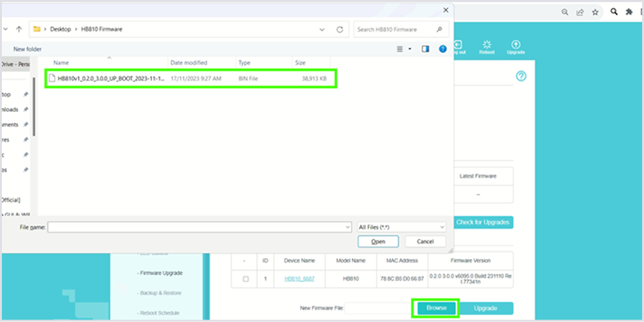644x322 pixels.
Task: Open router page help circle icon
Action: click(521, 76)
